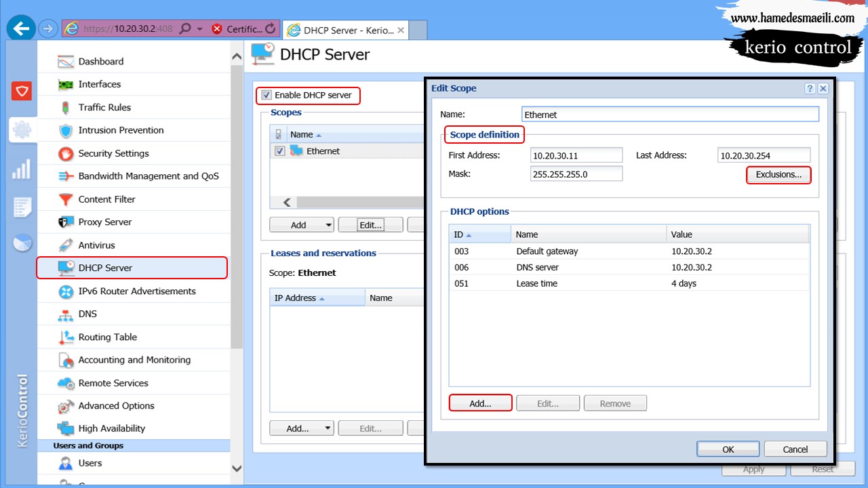Click the scope Name input field
The image size is (868, 488).
click(x=671, y=115)
